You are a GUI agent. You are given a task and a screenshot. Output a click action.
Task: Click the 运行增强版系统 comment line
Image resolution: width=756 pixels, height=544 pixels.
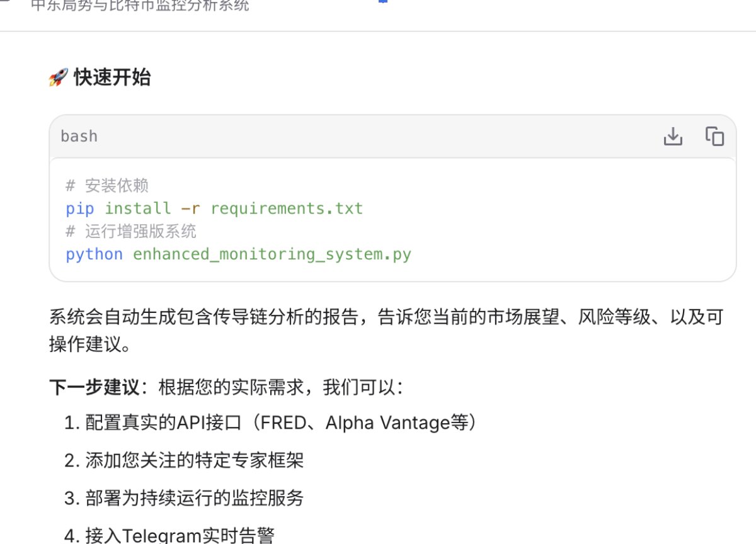[131, 231]
